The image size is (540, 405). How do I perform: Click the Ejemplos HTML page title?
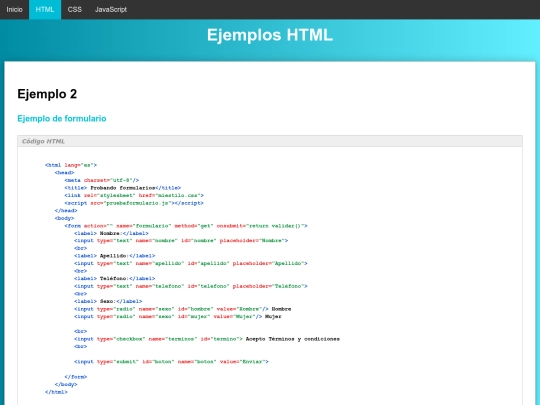coord(270,35)
